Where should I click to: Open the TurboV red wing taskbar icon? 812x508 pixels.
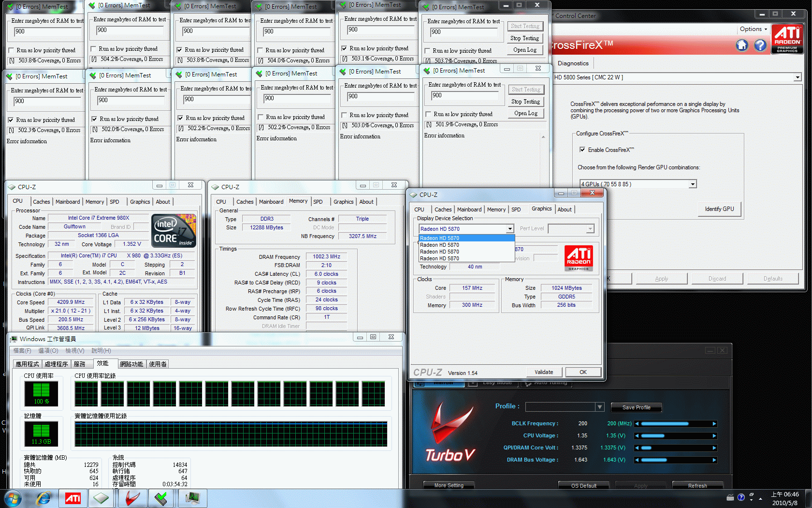(x=132, y=498)
